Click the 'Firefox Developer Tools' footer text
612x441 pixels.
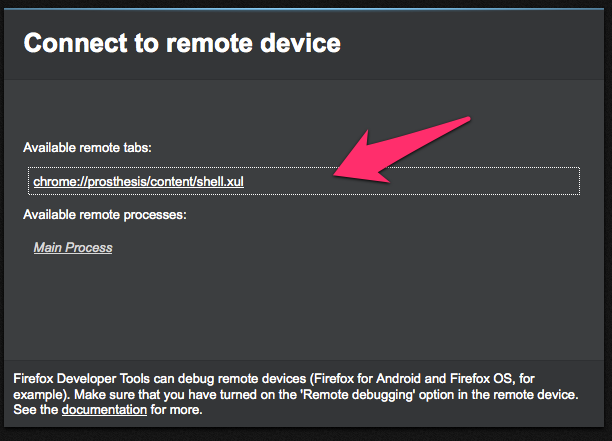81,379
